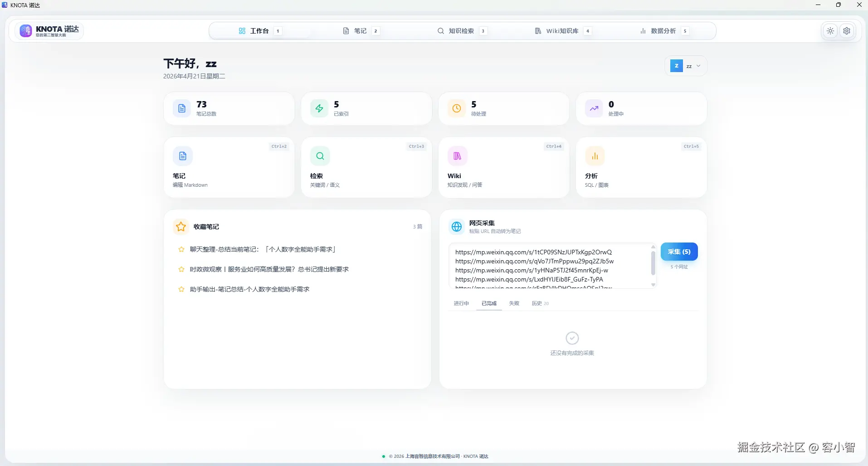Screen dimensions: 868x466
Task: Open the Wiki知识库 navigation item
Action: 562,31
